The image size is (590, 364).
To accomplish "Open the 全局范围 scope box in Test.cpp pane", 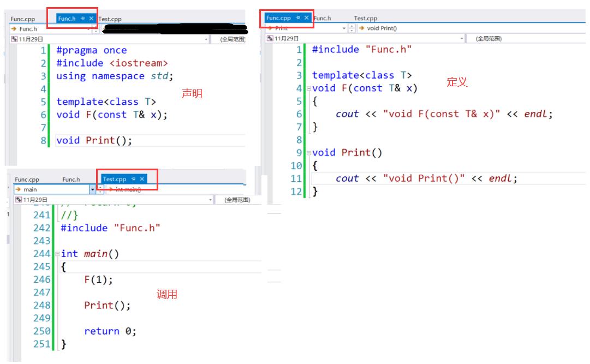I will [237, 200].
